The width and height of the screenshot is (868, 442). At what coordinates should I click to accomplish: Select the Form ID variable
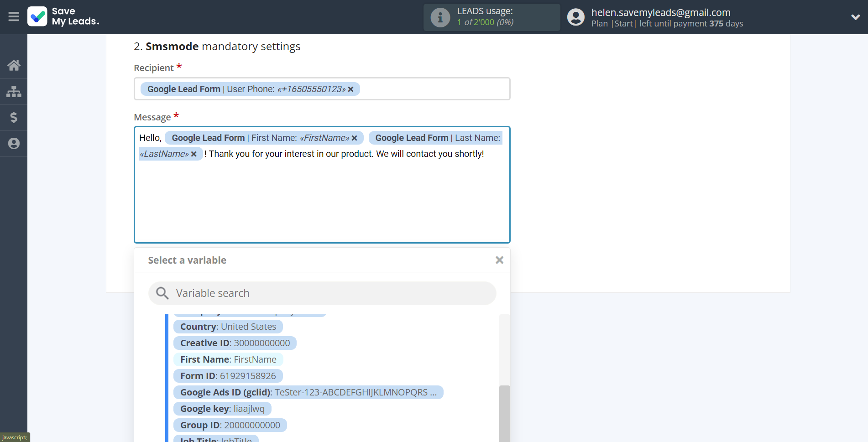coord(228,376)
